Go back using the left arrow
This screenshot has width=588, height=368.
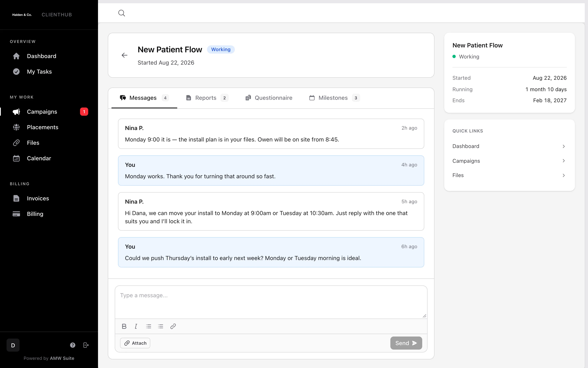tap(124, 55)
